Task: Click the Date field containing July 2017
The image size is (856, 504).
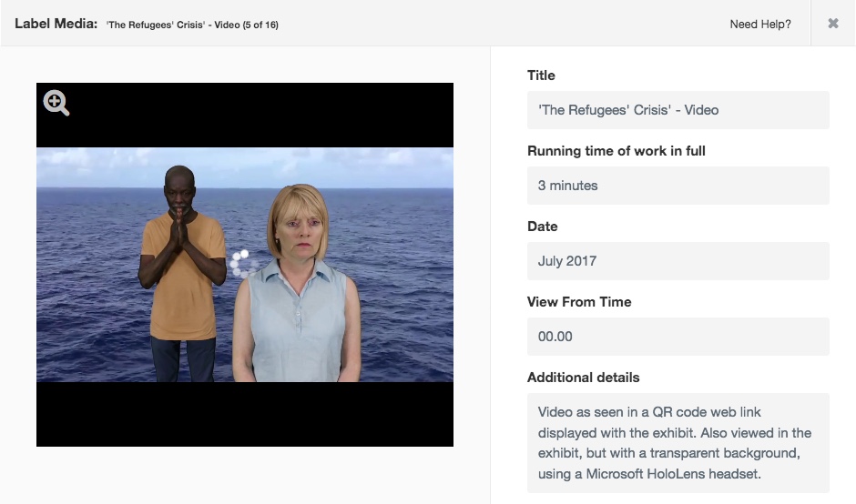Action: [678, 261]
